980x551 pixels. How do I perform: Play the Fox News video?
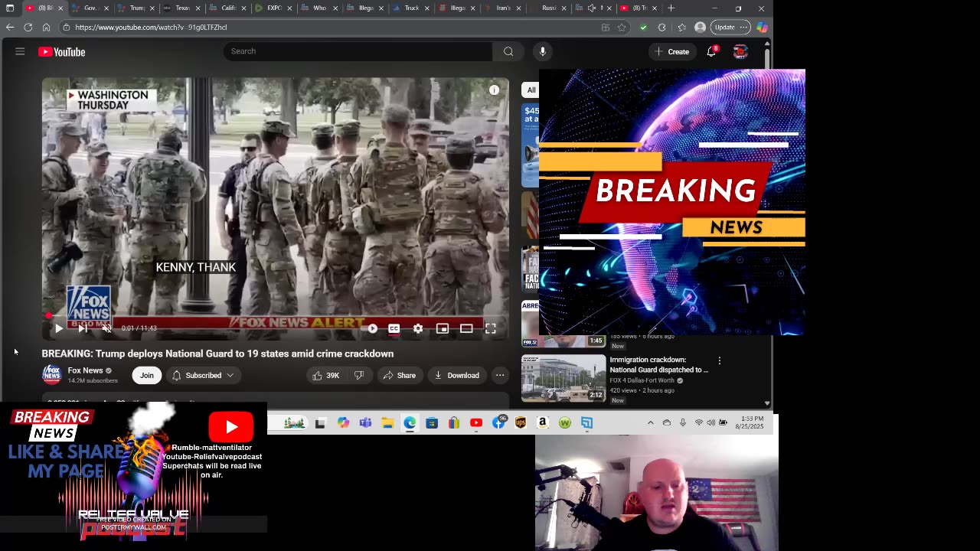[58, 328]
